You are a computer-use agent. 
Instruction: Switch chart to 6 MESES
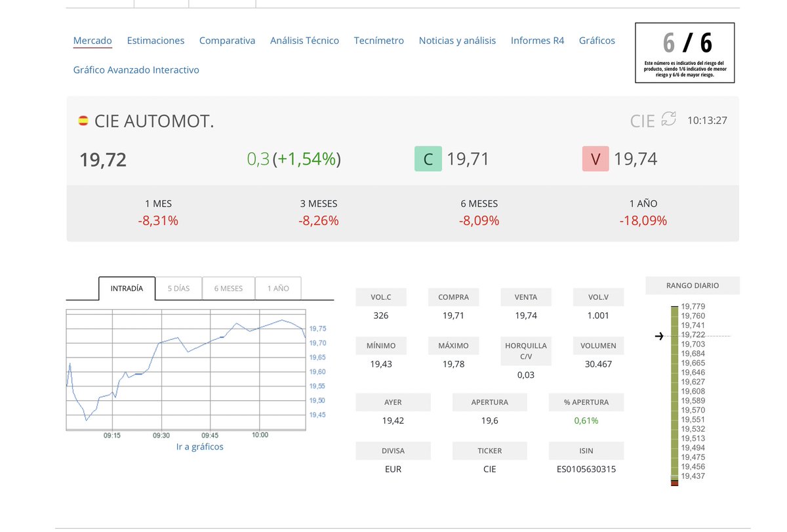[x=228, y=288]
